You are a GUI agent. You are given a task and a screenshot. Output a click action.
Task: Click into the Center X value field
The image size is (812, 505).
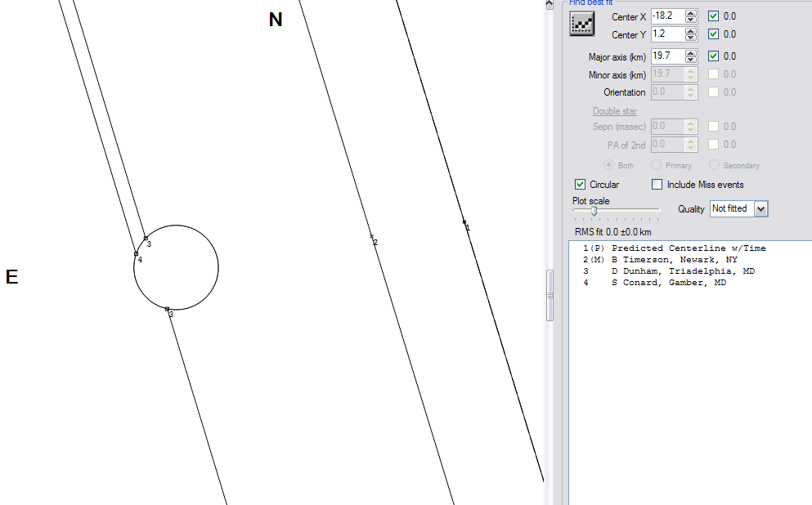coord(668,16)
